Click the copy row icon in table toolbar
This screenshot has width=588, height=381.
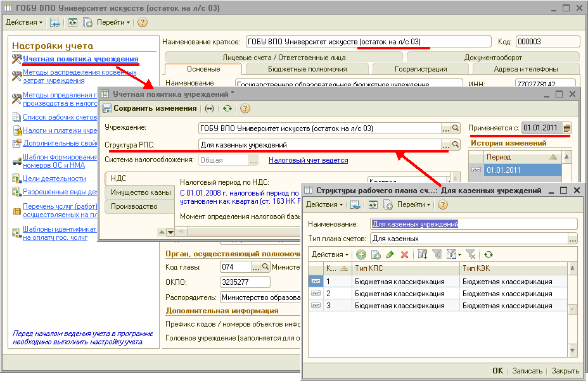click(376, 254)
